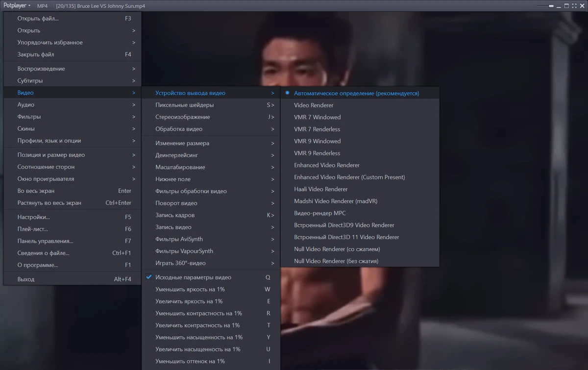Image resolution: width=588 pixels, height=370 pixels.
Task: Choose Открыть файл... menu entry
Action: point(73,19)
